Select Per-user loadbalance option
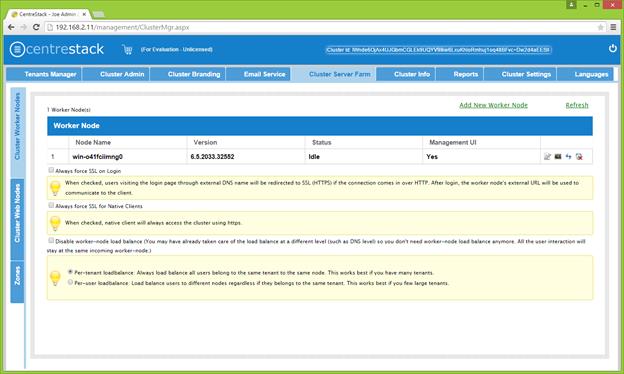This screenshot has width=624, height=374. pos(70,282)
